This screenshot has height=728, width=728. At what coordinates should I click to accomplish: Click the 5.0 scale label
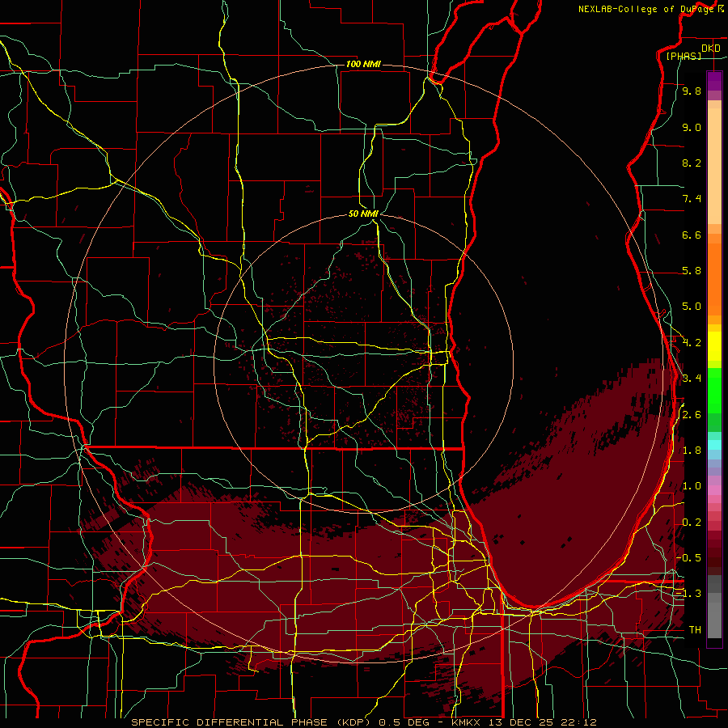point(692,307)
